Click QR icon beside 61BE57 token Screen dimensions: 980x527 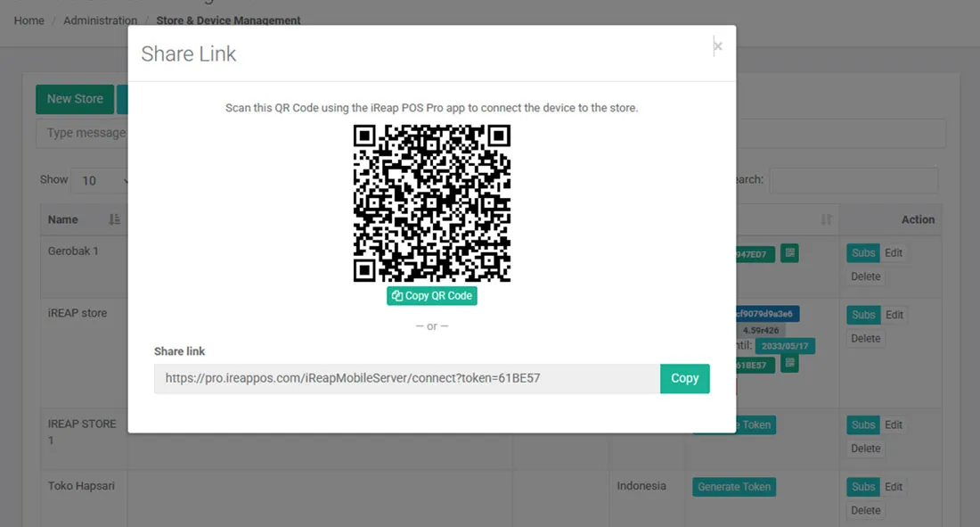(x=789, y=364)
